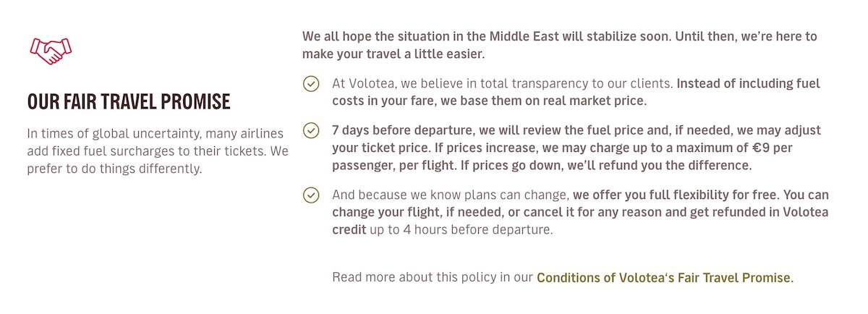This screenshot has height=314, width=868.
Task: Click the sentence about the Middle East situation
Action: pyautogui.click(x=559, y=36)
